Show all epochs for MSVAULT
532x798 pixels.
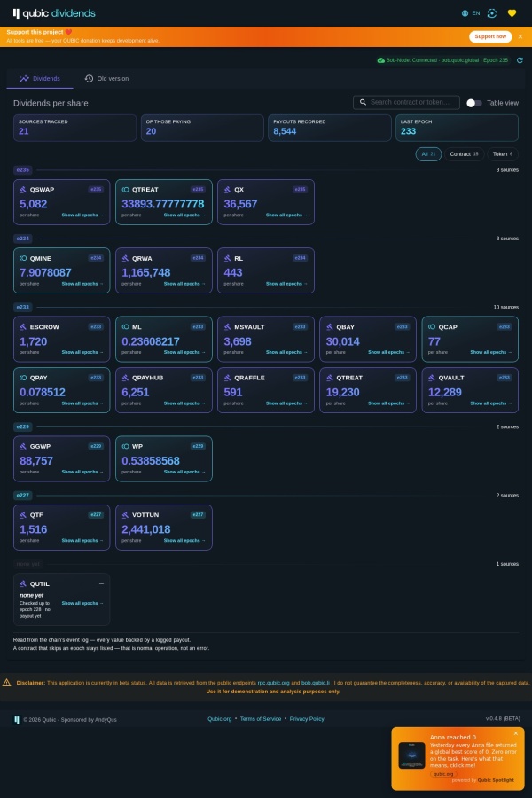point(286,352)
